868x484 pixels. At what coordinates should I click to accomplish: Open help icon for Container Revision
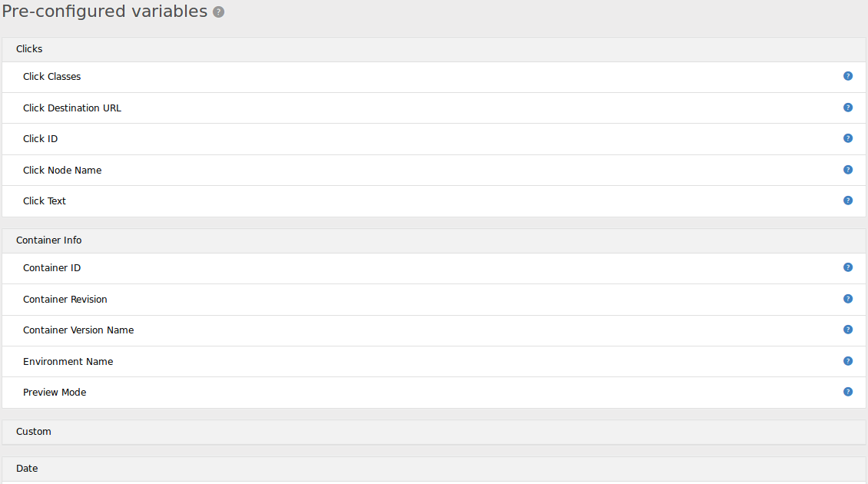coord(848,299)
